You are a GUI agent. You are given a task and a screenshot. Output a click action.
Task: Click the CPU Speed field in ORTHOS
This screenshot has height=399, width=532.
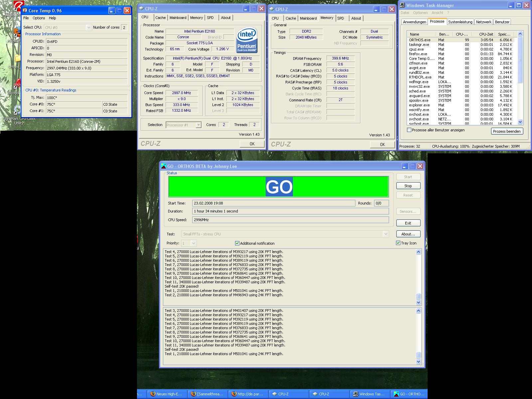291,220
